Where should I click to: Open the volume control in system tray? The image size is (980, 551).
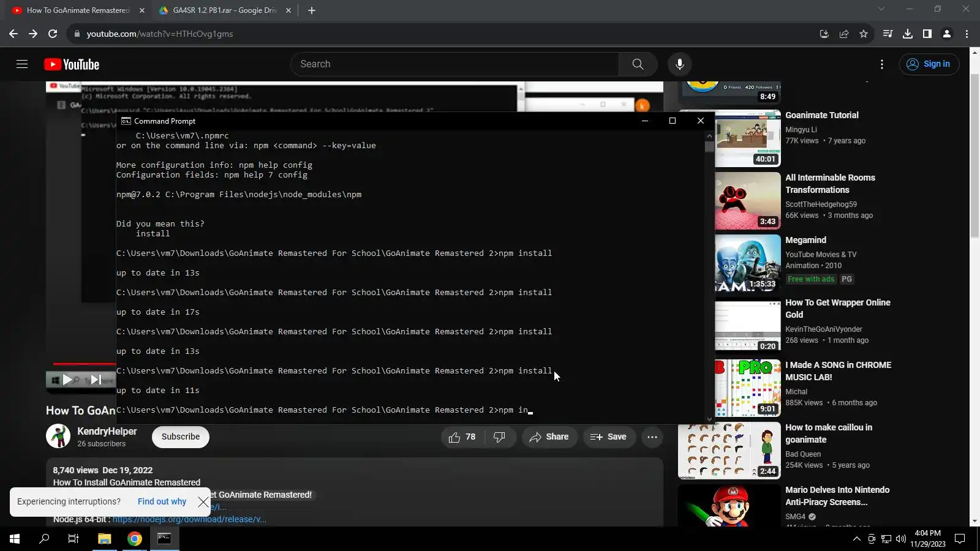tap(900, 539)
